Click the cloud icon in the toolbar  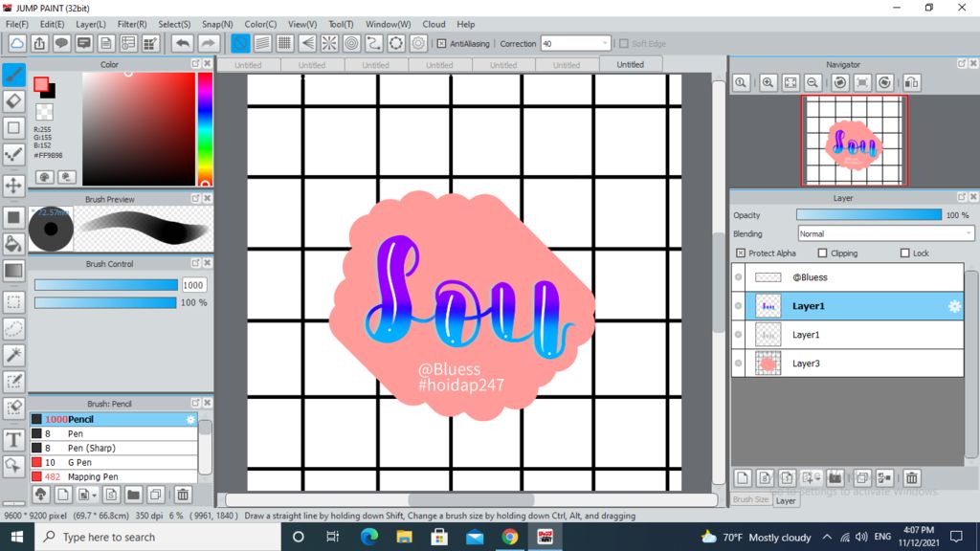click(17, 43)
